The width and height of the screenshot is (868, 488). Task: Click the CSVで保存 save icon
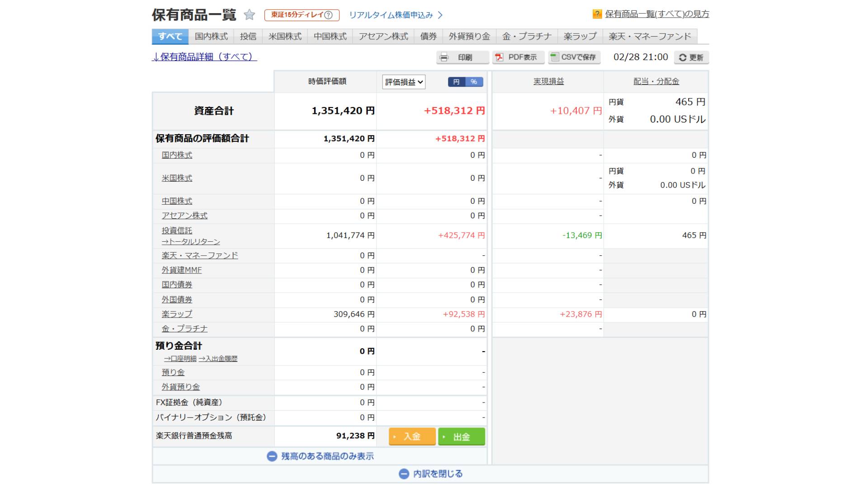point(555,57)
